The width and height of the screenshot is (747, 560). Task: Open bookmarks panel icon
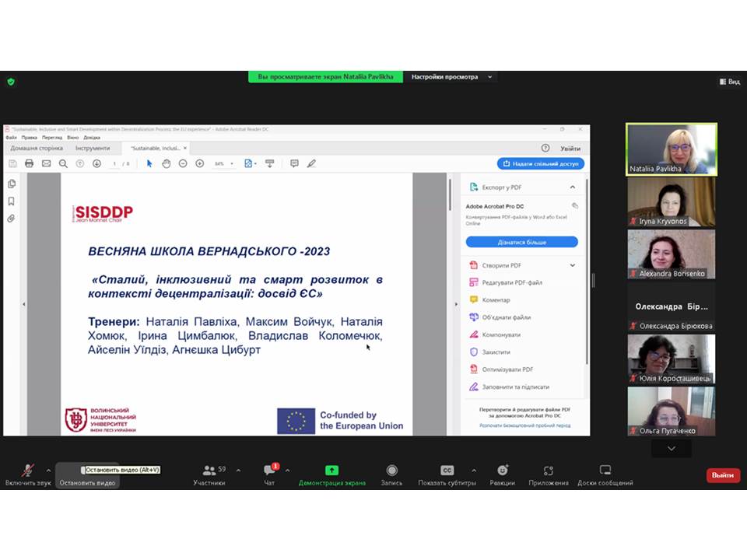12,201
